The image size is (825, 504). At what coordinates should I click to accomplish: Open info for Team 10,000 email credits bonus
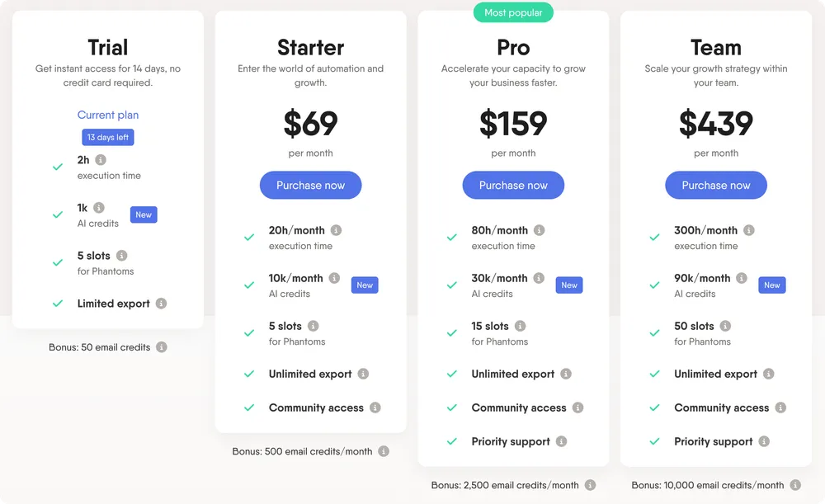pyautogui.click(x=795, y=485)
